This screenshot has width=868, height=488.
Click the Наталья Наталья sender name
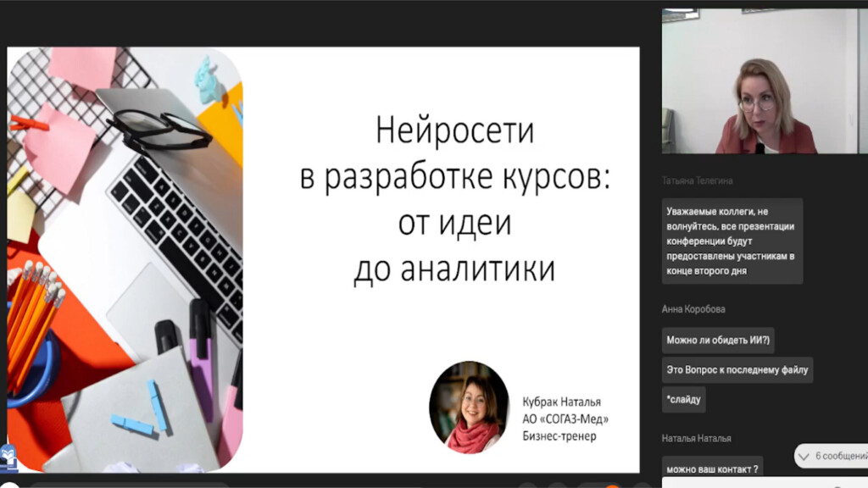click(697, 438)
